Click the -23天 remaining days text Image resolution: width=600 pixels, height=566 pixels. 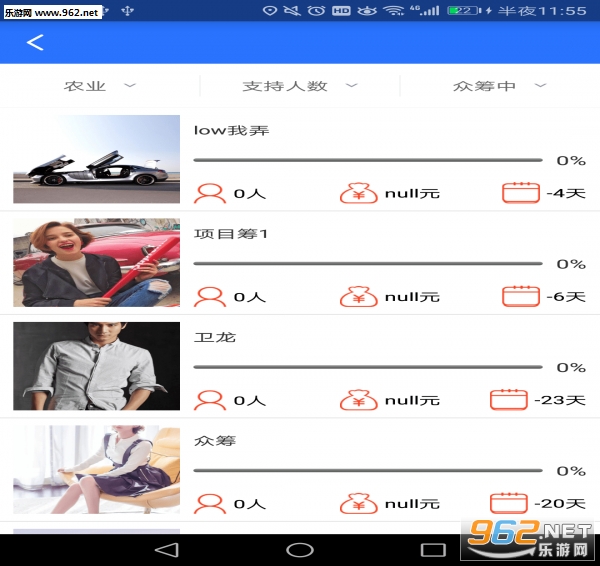[560, 400]
